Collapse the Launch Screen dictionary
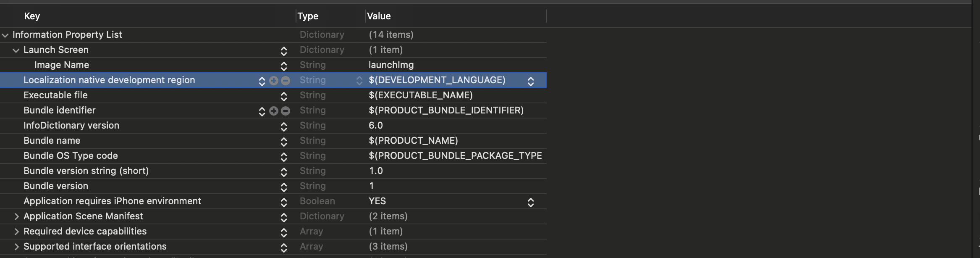Viewport: 980px width, 258px height. (16, 50)
